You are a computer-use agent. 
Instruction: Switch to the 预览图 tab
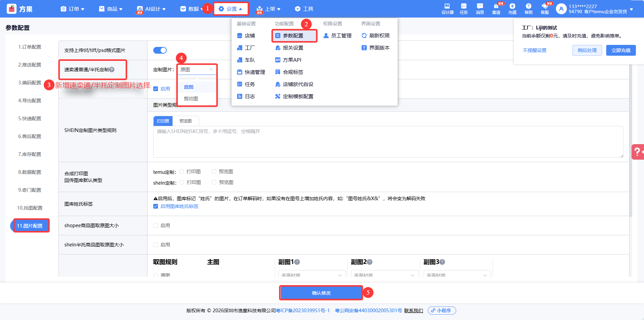coord(185,121)
